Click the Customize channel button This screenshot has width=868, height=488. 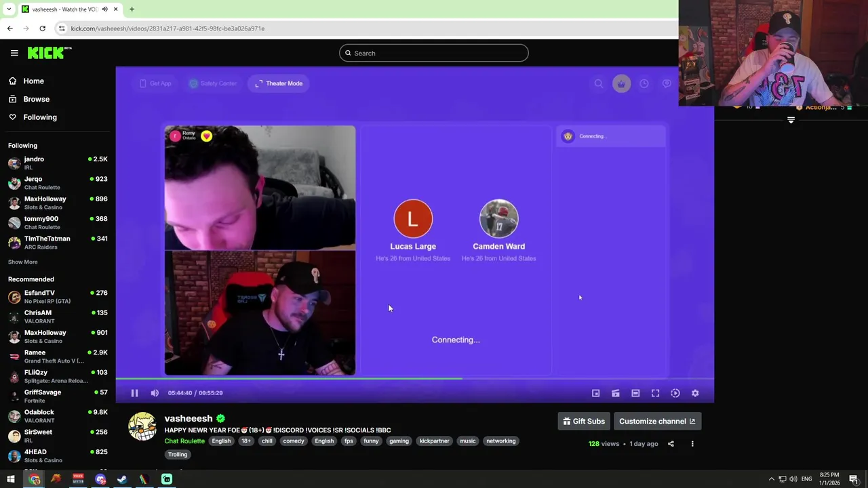coord(657,422)
